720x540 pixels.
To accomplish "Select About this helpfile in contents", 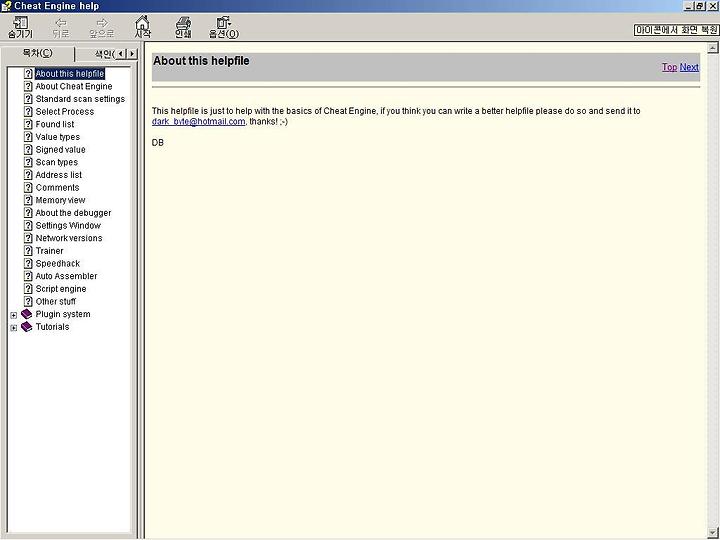I will tap(70, 73).
